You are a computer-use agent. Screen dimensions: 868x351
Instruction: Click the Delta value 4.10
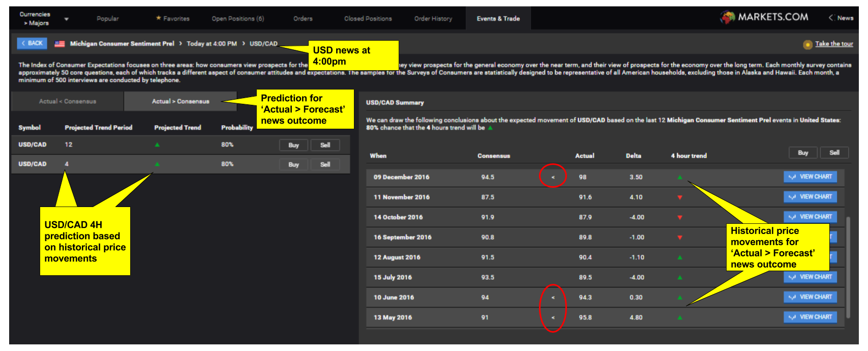click(x=636, y=197)
